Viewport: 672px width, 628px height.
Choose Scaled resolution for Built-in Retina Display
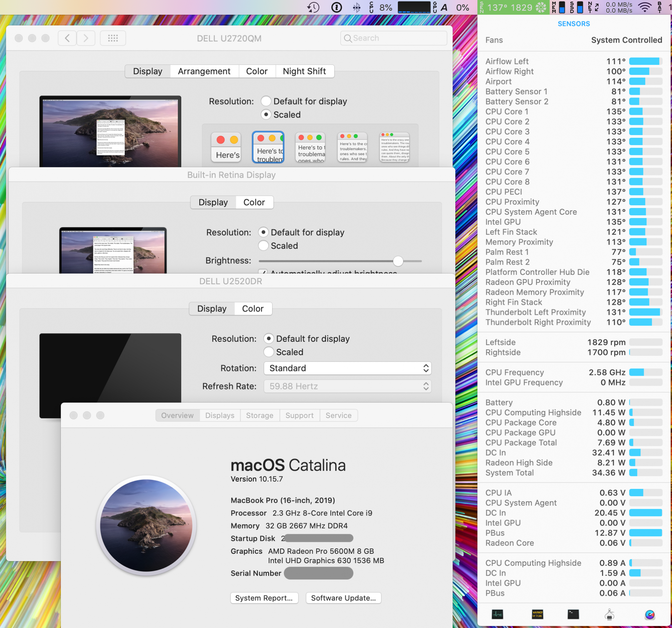click(263, 246)
